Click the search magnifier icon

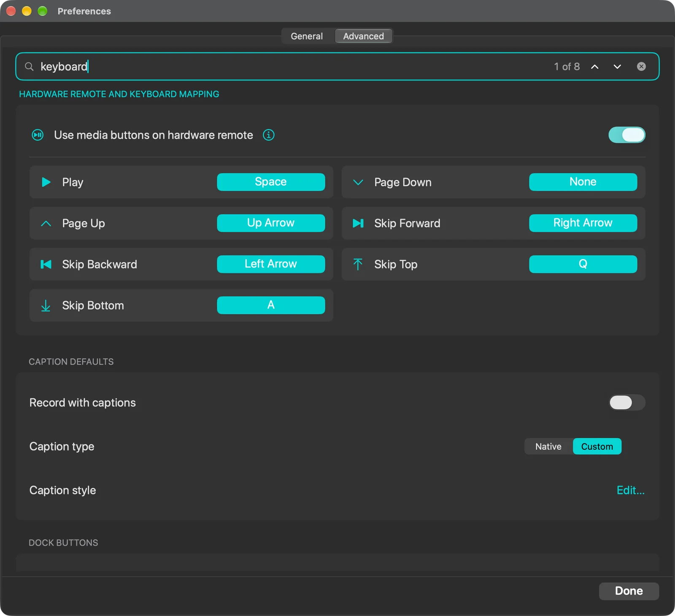(x=29, y=67)
